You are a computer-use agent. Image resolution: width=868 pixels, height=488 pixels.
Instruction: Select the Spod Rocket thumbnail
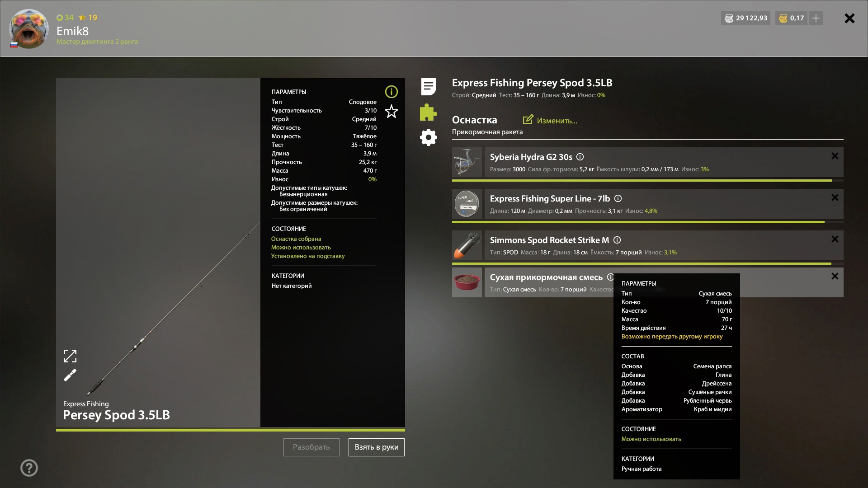(x=467, y=245)
